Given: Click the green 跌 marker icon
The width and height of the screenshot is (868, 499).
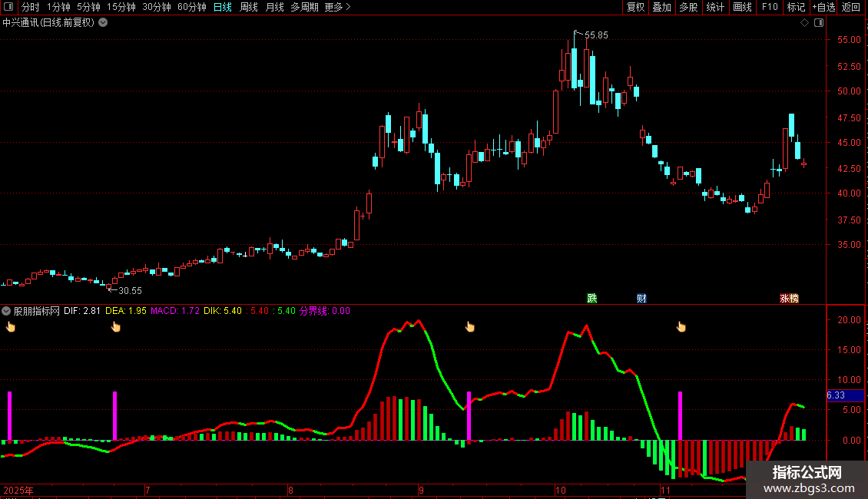Looking at the screenshot, I should [x=591, y=298].
